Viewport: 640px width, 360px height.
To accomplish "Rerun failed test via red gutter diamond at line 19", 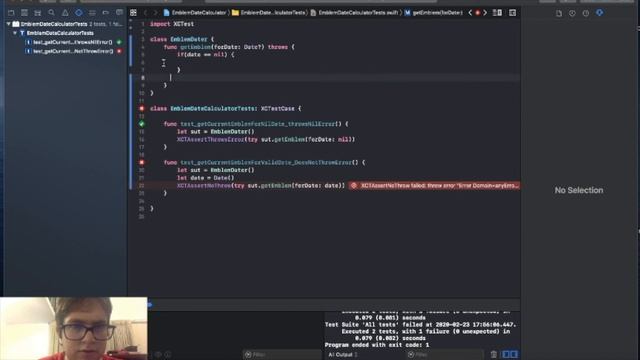I will [142, 162].
